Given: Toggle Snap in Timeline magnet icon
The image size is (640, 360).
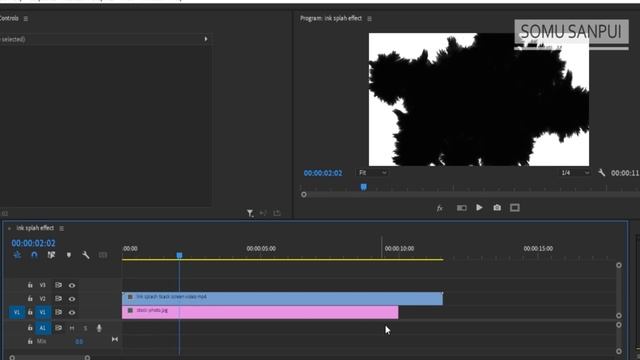Looking at the screenshot, I should [34, 255].
